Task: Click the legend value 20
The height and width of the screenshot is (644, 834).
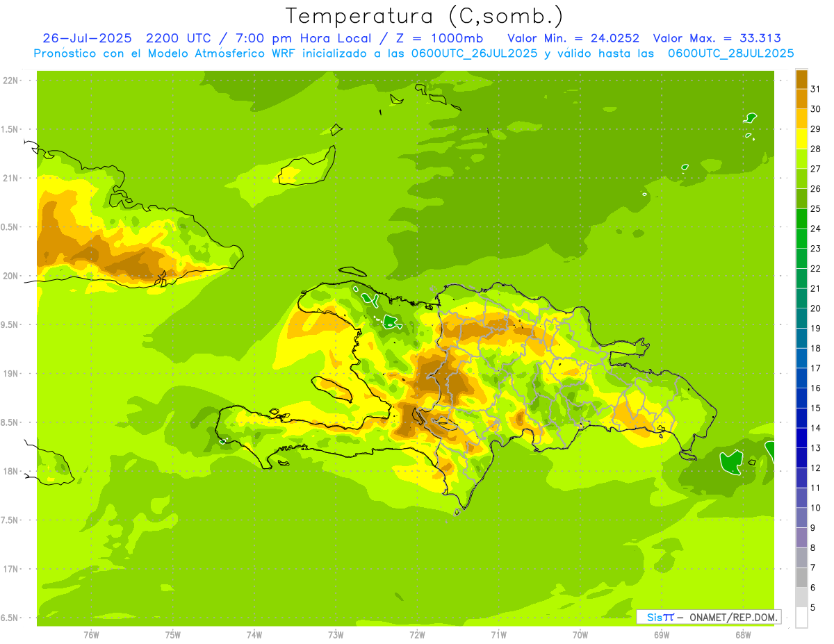Action: [x=815, y=308]
